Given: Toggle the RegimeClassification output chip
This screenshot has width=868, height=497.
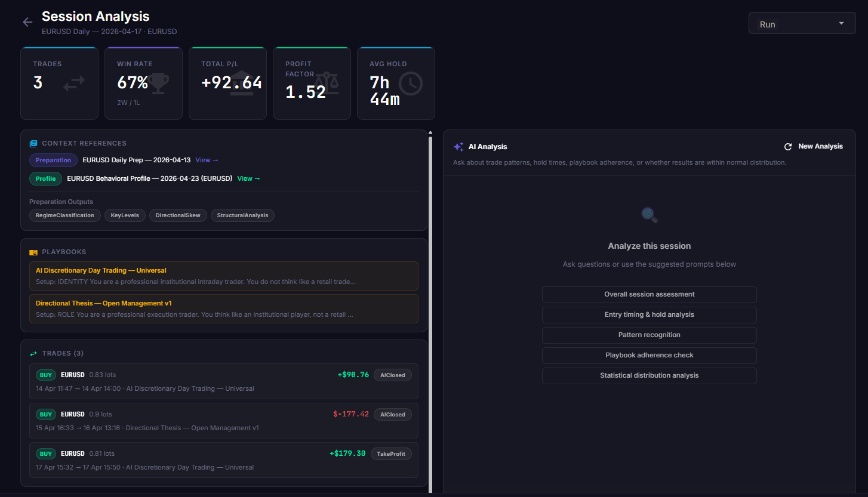Looking at the screenshot, I should tap(64, 215).
